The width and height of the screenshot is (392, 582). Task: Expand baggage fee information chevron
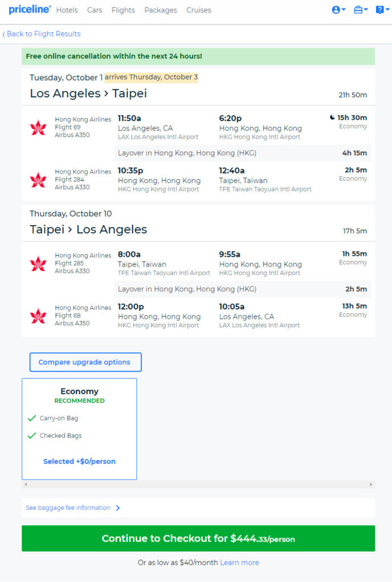click(118, 508)
